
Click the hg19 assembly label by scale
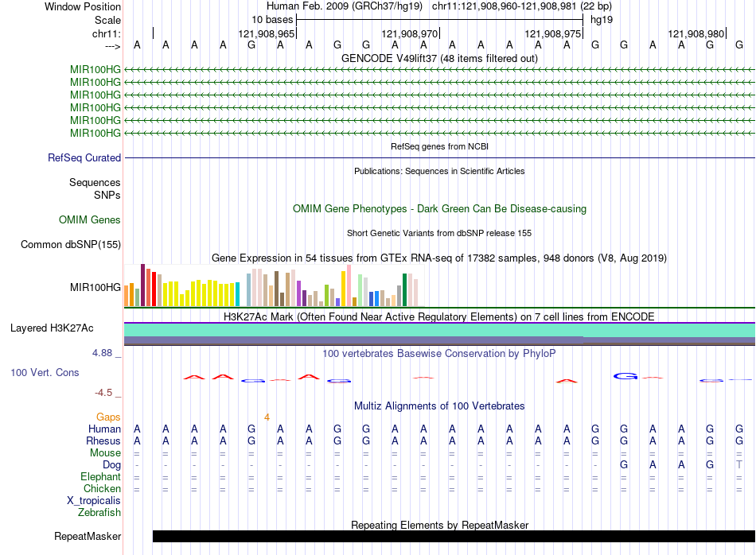(x=602, y=20)
